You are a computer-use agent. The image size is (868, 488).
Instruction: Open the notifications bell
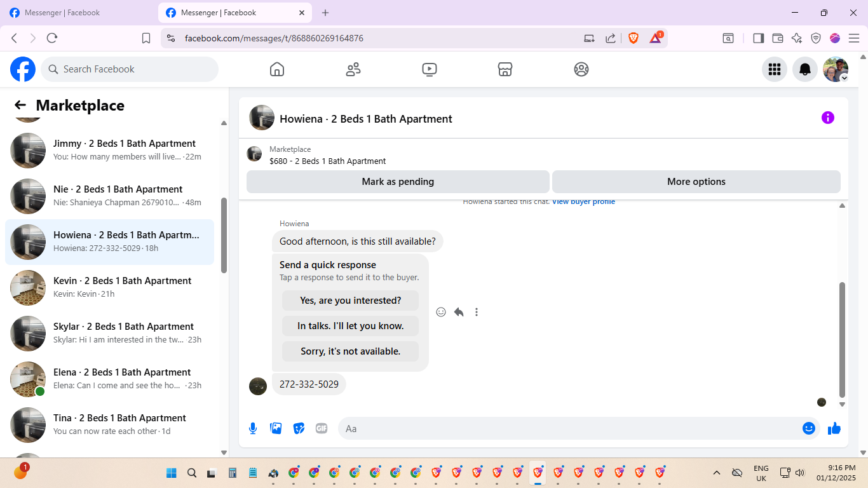(805, 69)
